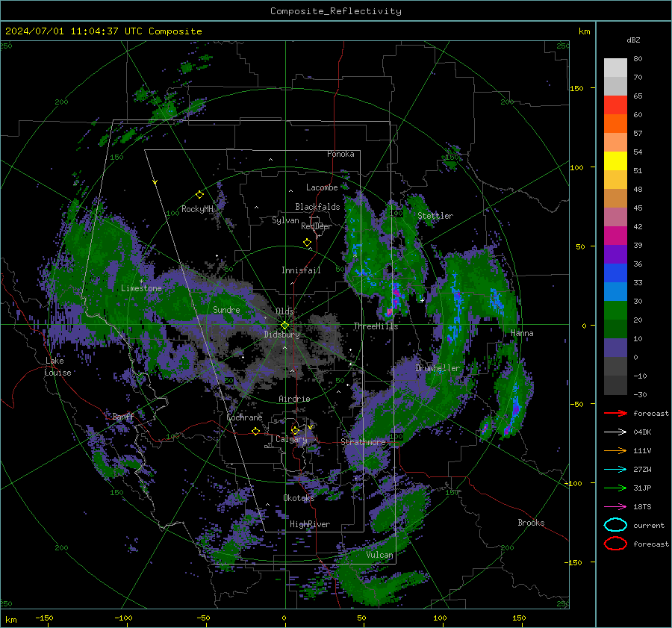Select the 36 dBZ blue swatch
This screenshot has height=628, width=672.
click(x=615, y=273)
